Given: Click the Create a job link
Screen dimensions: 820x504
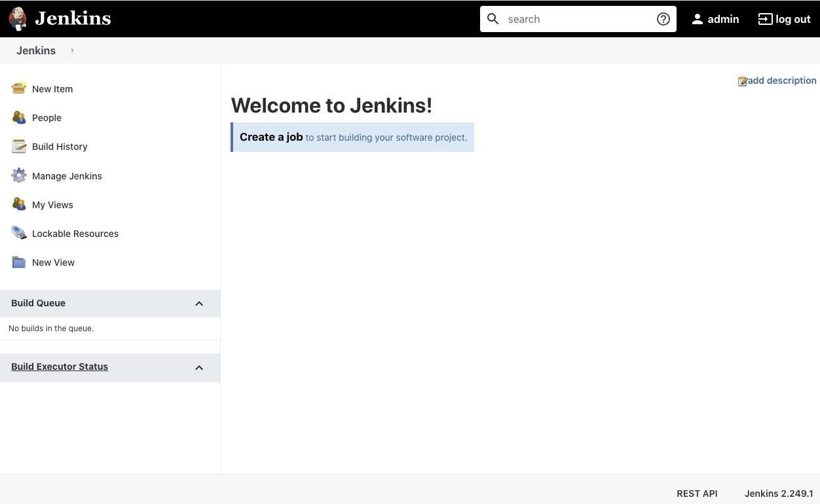Looking at the screenshot, I should tap(271, 137).
